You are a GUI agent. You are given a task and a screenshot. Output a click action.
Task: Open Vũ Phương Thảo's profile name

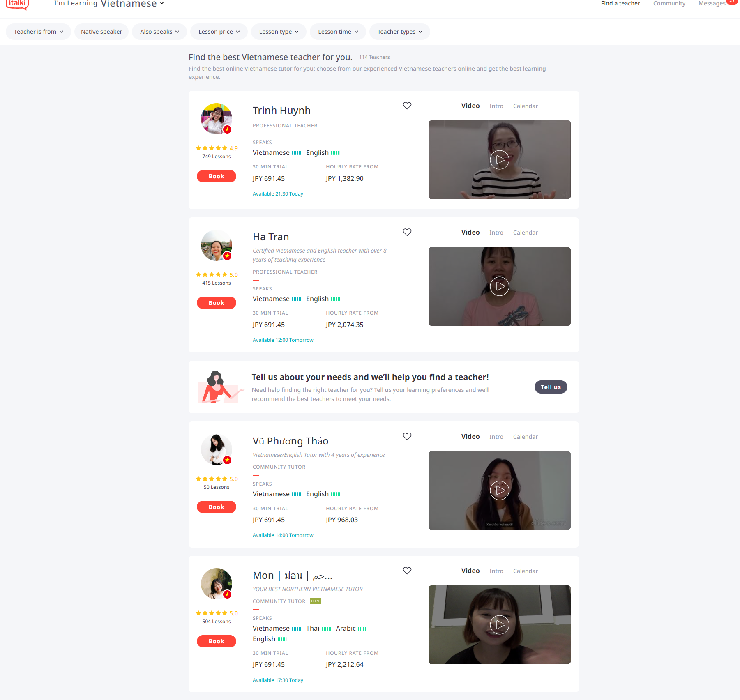pos(290,441)
